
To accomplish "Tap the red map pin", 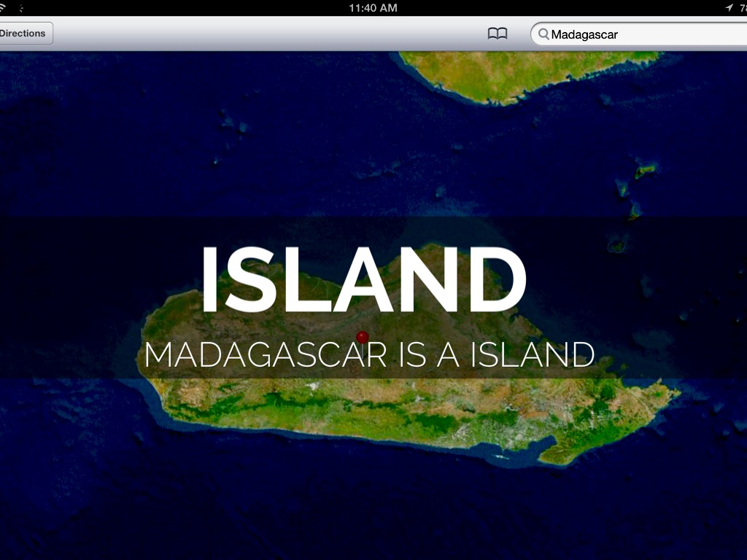I will (x=363, y=337).
